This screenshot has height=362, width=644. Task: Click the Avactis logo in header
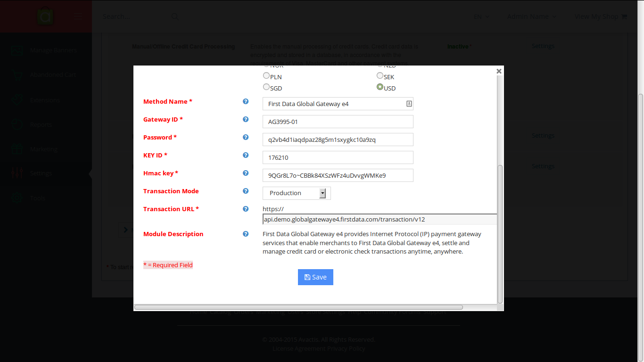46,16
